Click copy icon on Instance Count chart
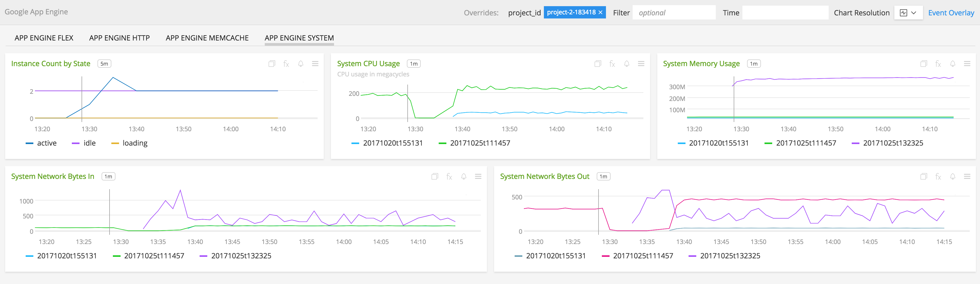Viewport: 980px width, 284px height. pyautogui.click(x=272, y=64)
